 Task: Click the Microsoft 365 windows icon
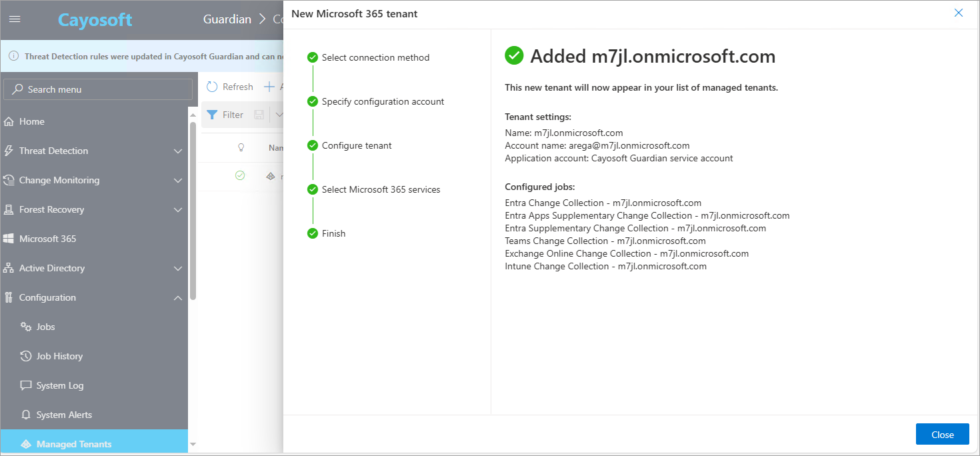9,239
